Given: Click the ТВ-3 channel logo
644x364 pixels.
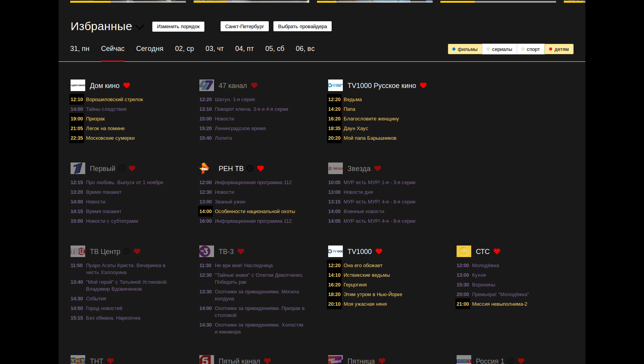Looking at the screenshot, I should [207, 251].
